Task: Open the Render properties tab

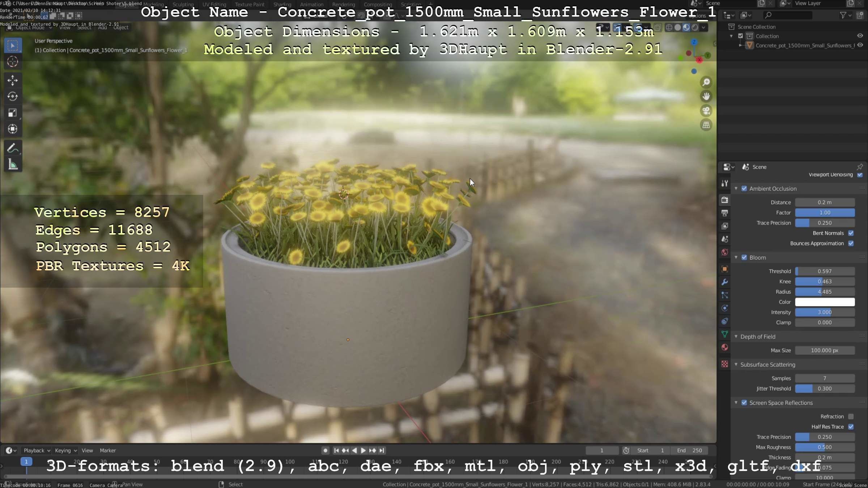Action: click(724, 200)
